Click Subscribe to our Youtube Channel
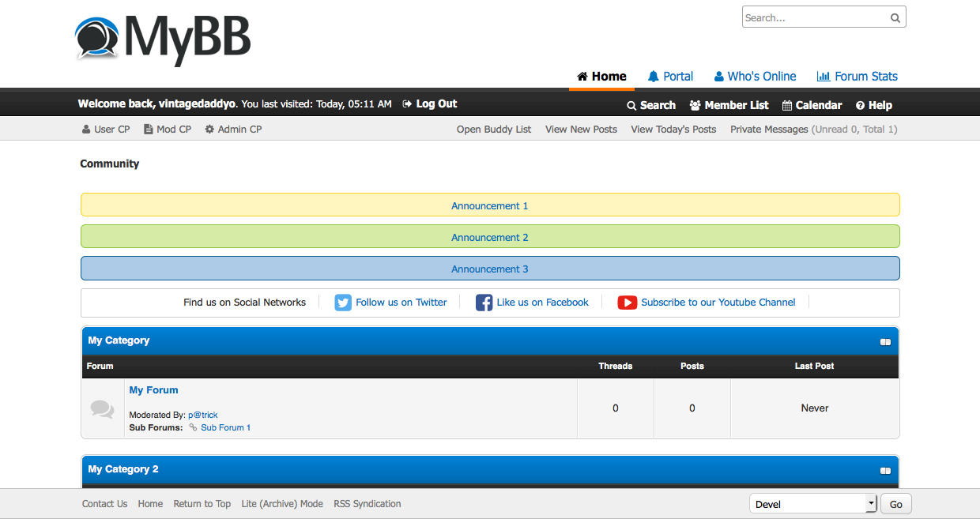The width and height of the screenshot is (980, 519). (x=718, y=303)
